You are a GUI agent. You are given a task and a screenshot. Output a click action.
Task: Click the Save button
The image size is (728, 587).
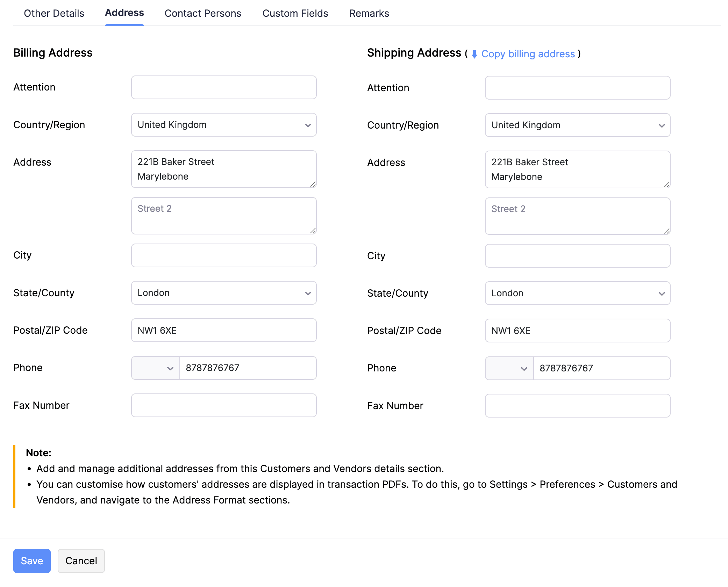coord(32,561)
